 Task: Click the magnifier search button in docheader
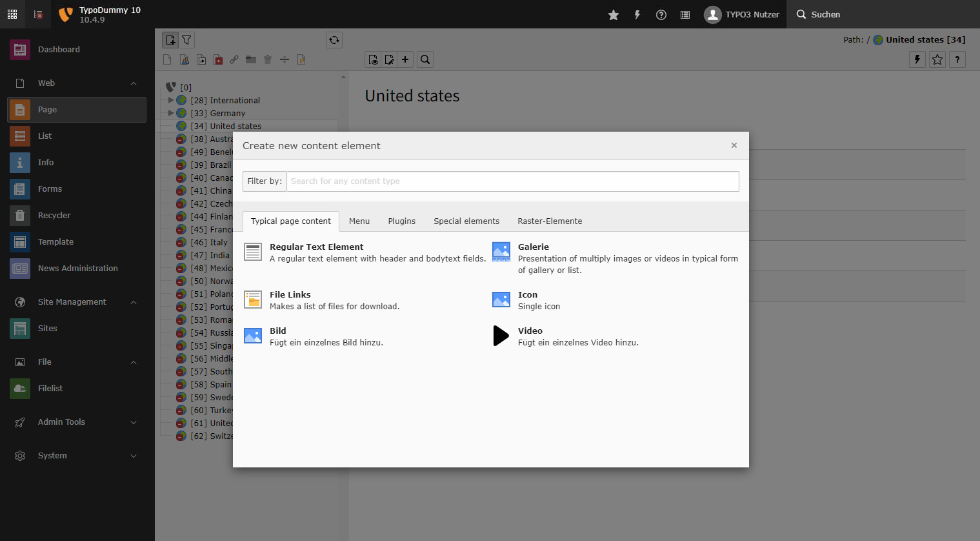coord(425,59)
